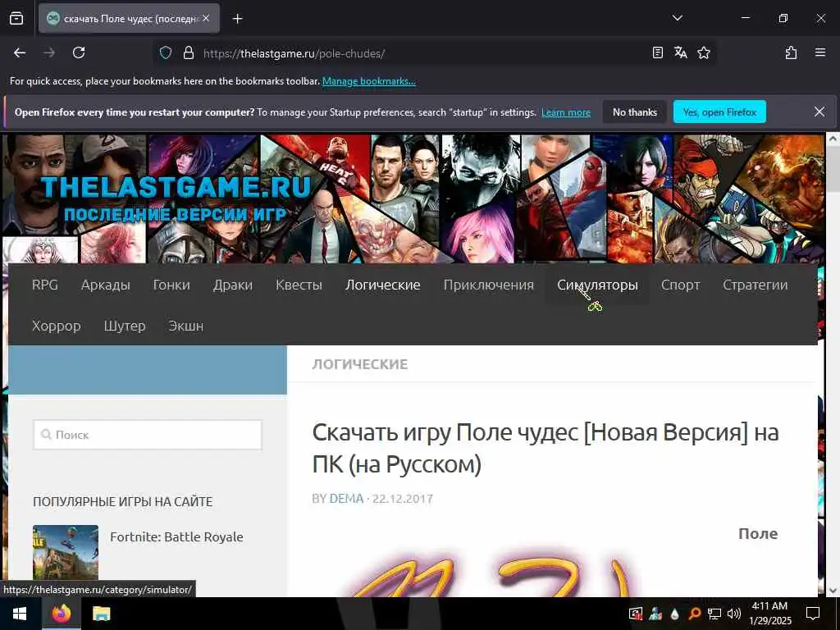Click the page vertical scrollbar thumb
The width and height of the screenshot is (840, 630).
pyautogui.click(x=833, y=168)
